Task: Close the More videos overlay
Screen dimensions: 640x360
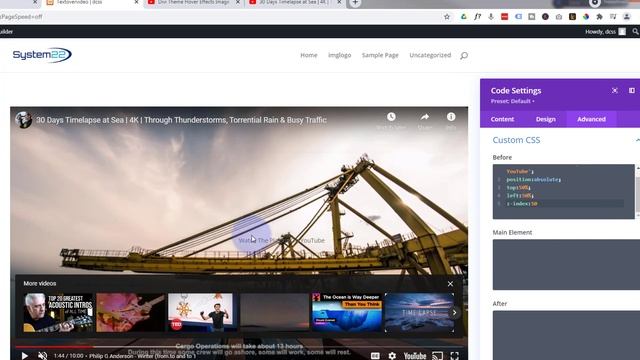Action: click(450, 284)
